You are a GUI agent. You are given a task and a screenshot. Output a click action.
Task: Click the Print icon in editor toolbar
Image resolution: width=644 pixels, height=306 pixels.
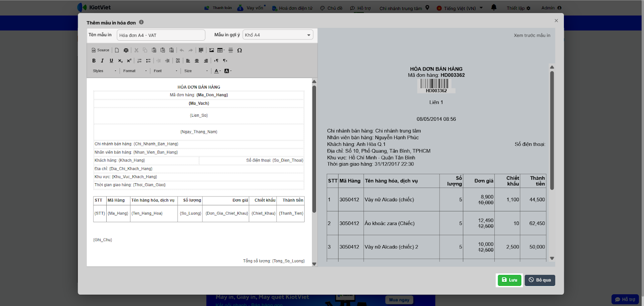126,50
